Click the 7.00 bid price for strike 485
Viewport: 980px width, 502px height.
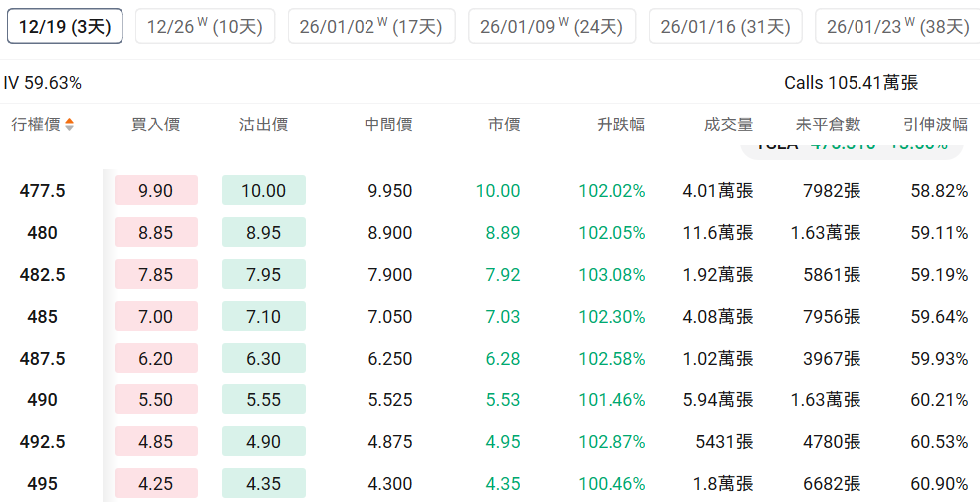click(x=156, y=317)
